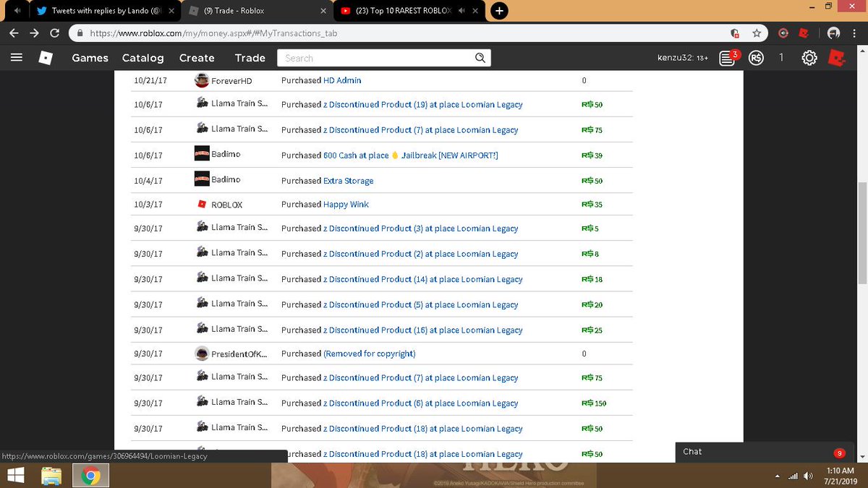Open the Catalog page
This screenshot has height=488, width=868.
click(142, 58)
